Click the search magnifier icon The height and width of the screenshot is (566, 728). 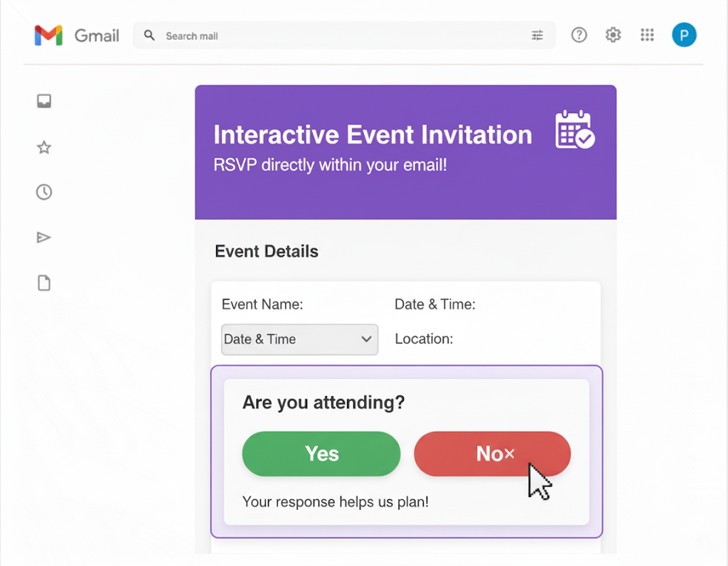(x=149, y=36)
